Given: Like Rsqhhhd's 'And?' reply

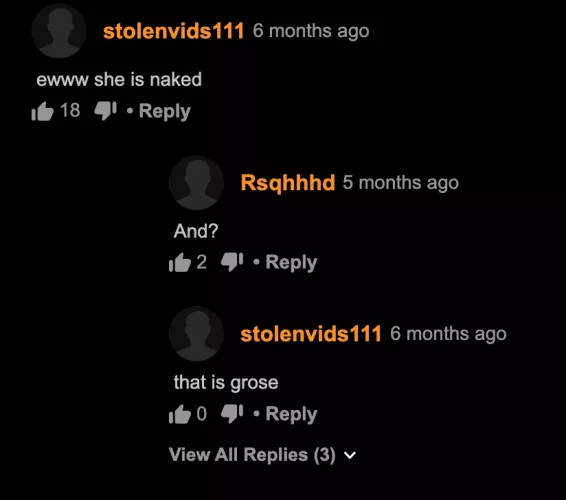Looking at the screenshot, I should tap(180, 262).
